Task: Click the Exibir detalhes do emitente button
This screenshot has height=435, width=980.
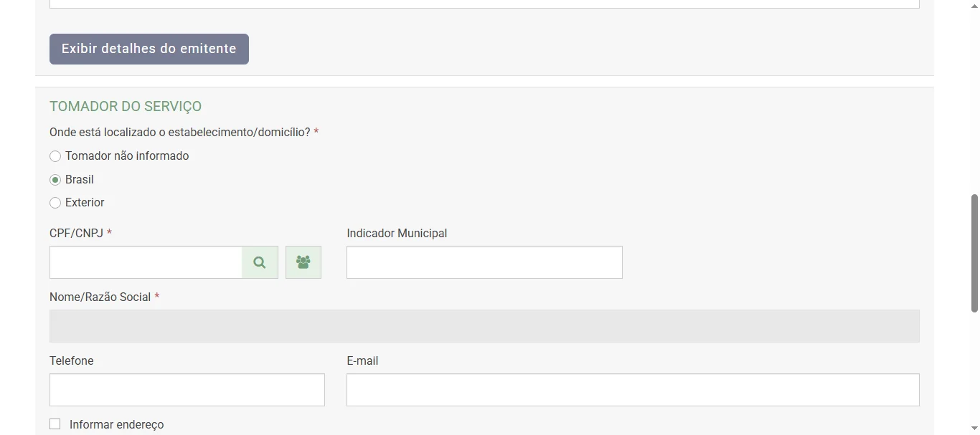Action: pyautogui.click(x=149, y=49)
